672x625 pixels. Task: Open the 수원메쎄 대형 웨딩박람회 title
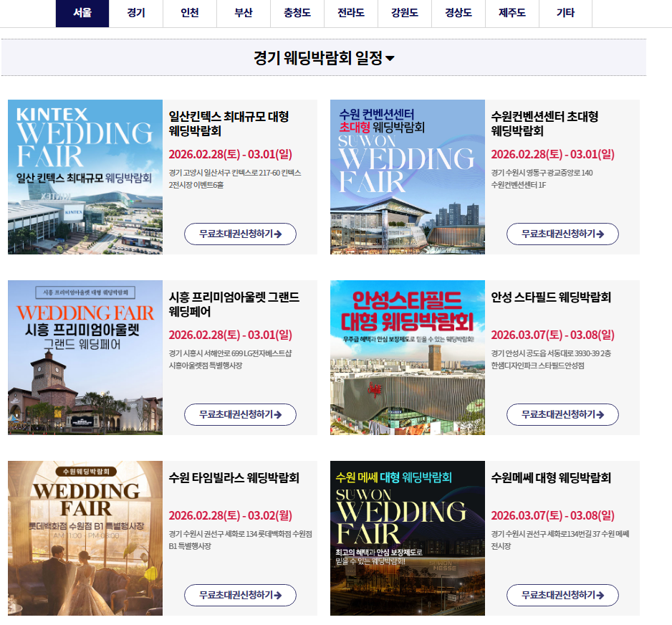coord(551,477)
